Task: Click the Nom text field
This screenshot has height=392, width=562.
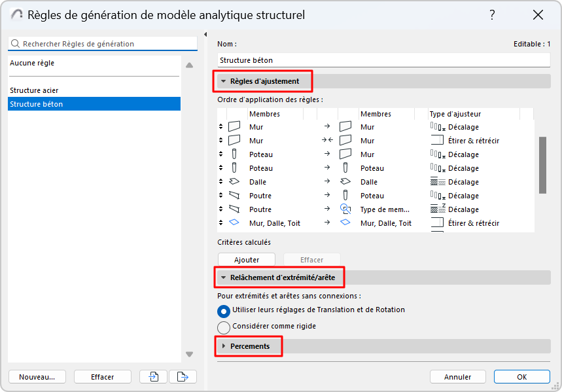Action: [x=383, y=60]
